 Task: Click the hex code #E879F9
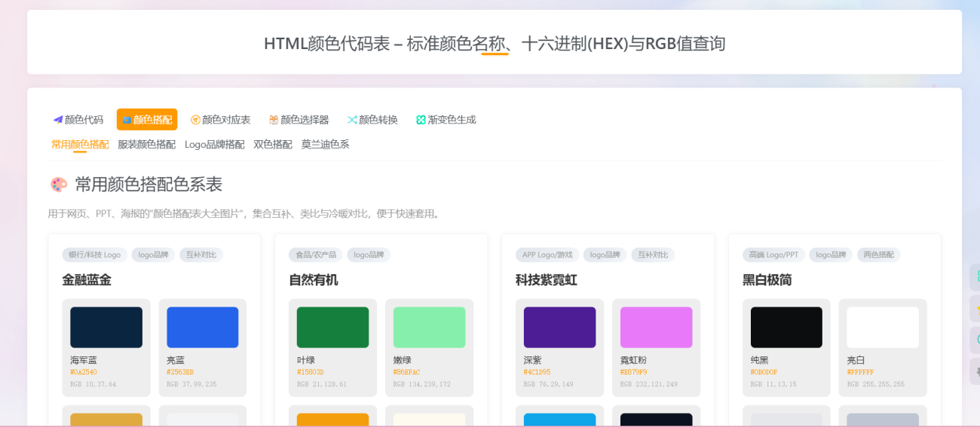pos(634,372)
